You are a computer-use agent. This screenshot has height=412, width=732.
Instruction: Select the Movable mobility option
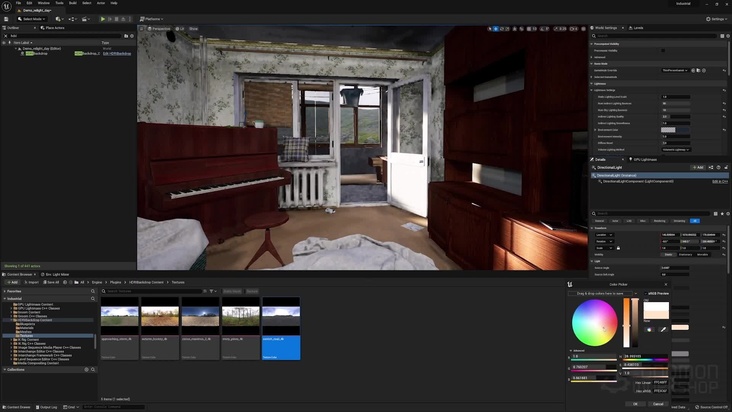pos(702,255)
